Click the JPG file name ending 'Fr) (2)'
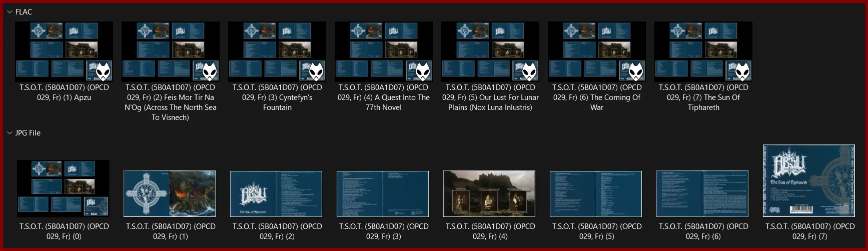The height and width of the screenshot is (251, 868). point(277,231)
